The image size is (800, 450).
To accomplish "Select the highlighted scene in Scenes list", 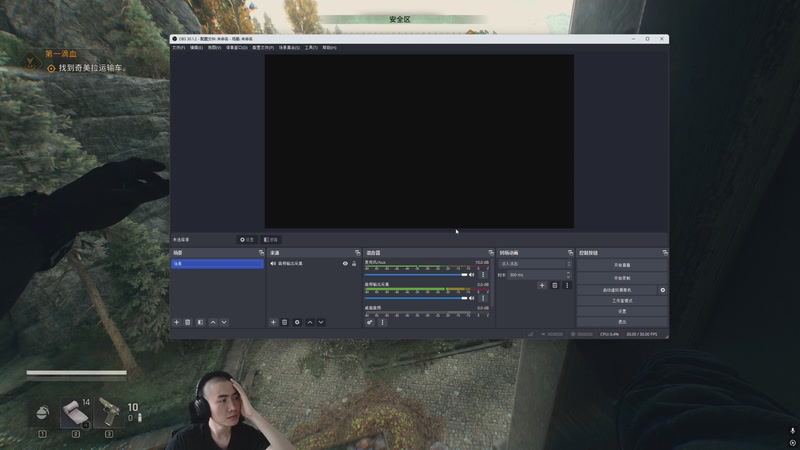I will (x=217, y=264).
